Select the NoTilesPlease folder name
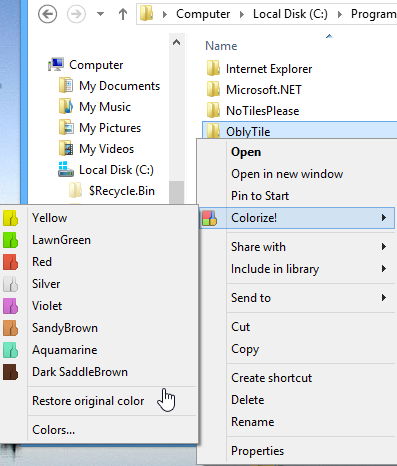The width and height of the screenshot is (397, 466). click(263, 111)
